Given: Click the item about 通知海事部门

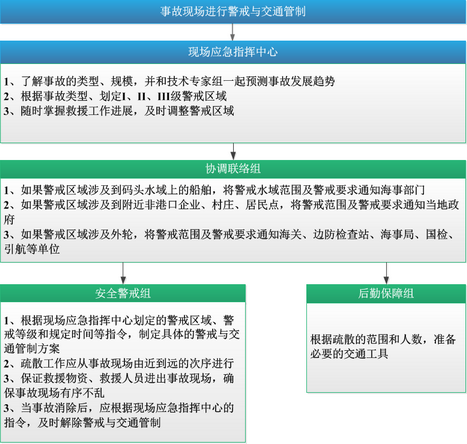Looking at the screenshot, I should [214, 190].
